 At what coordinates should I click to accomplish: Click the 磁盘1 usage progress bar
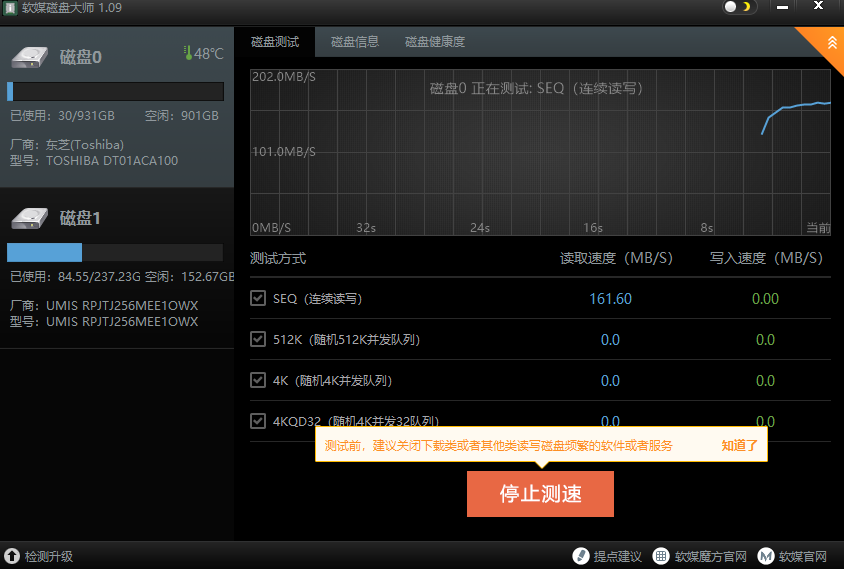pyautogui.click(x=115, y=252)
